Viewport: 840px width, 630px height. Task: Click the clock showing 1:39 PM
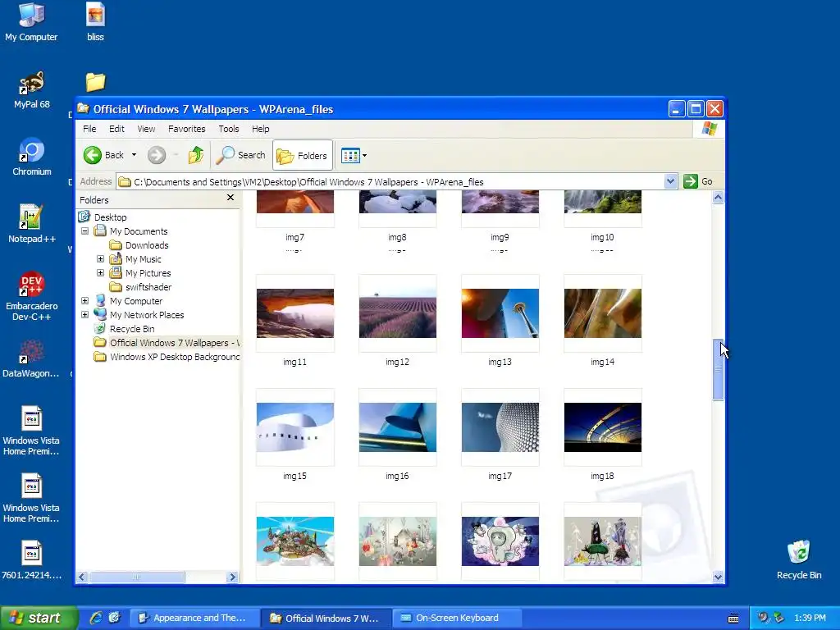(x=810, y=618)
